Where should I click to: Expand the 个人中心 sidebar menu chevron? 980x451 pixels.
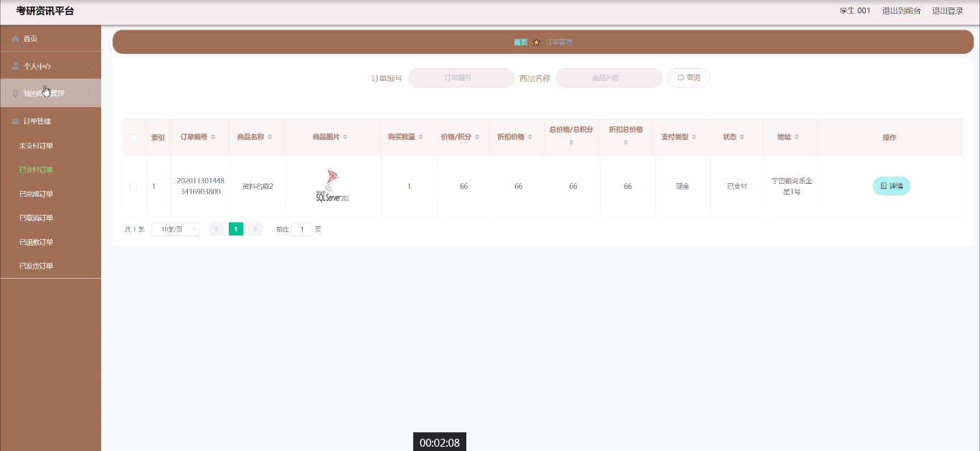click(89, 66)
